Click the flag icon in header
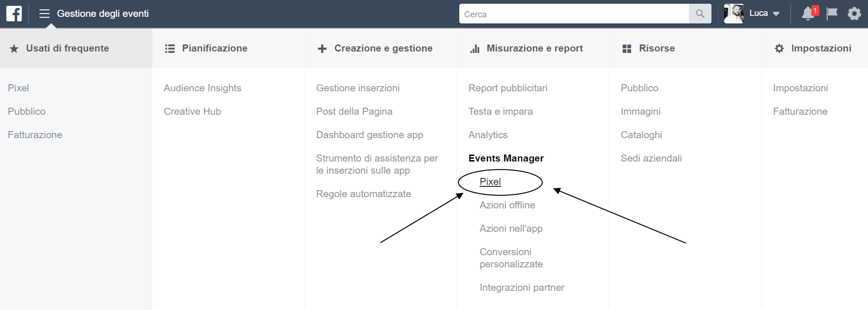 [x=831, y=14]
